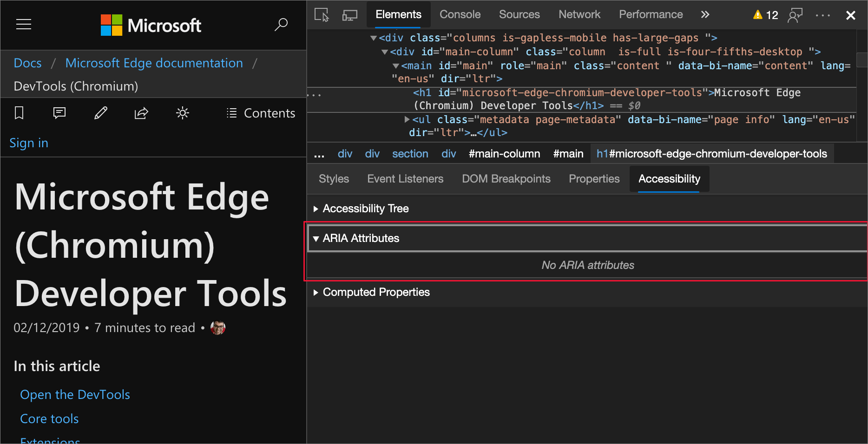Share the article
Screen dimensions: 868x444
click(141, 113)
